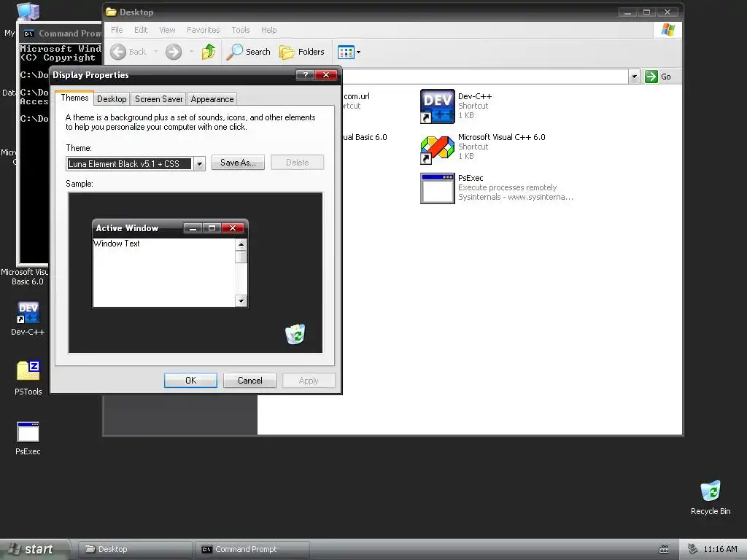Screen dimensions: 747x560
Task: Select Microsoft Visual Basic 6.0 desktop icon label
Action: coord(24,276)
